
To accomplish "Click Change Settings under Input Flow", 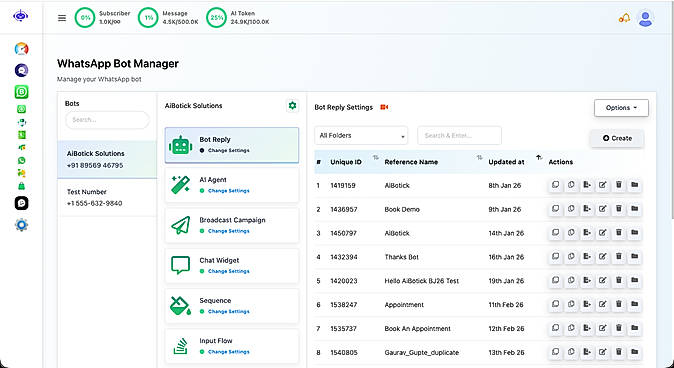I will (228, 352).
